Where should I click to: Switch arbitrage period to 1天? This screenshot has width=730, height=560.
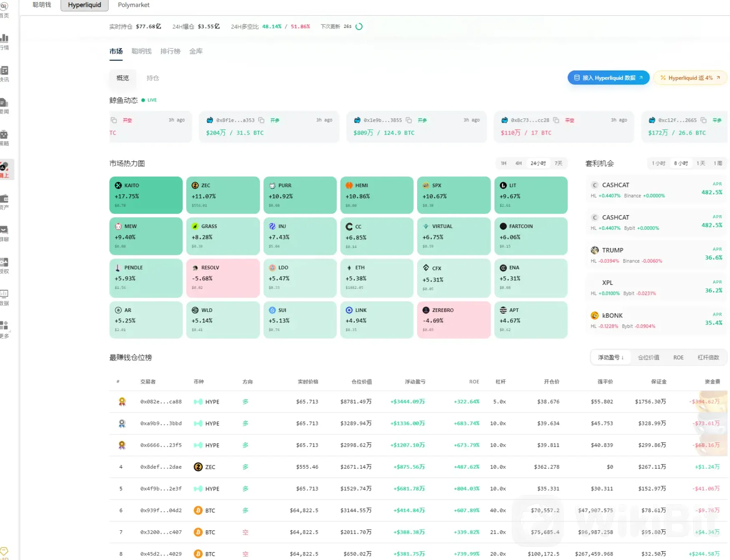[701, 163]
